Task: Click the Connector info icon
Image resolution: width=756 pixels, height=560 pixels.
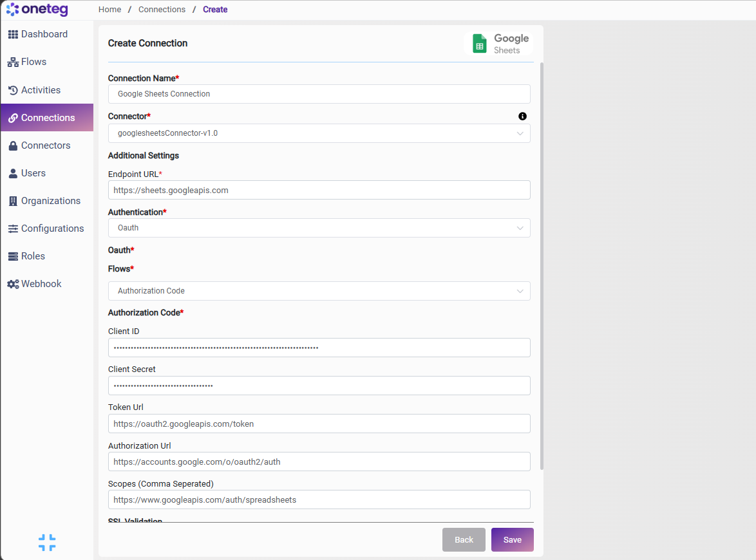Action: coord(522,116)
